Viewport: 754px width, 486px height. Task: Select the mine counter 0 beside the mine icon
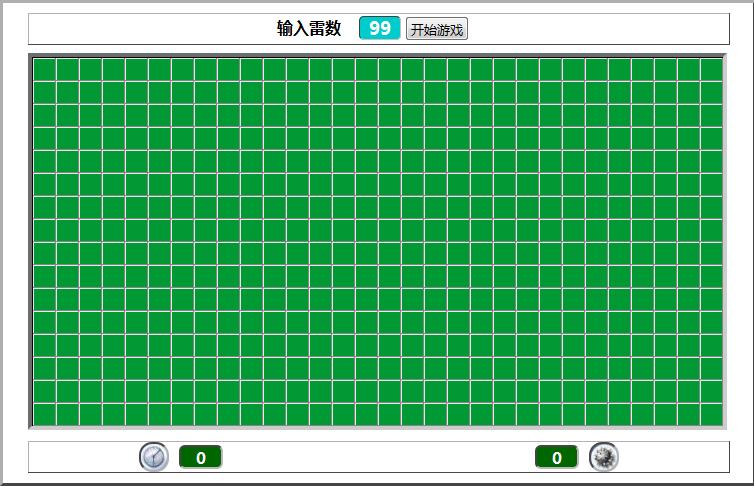(x=556, y=457)
